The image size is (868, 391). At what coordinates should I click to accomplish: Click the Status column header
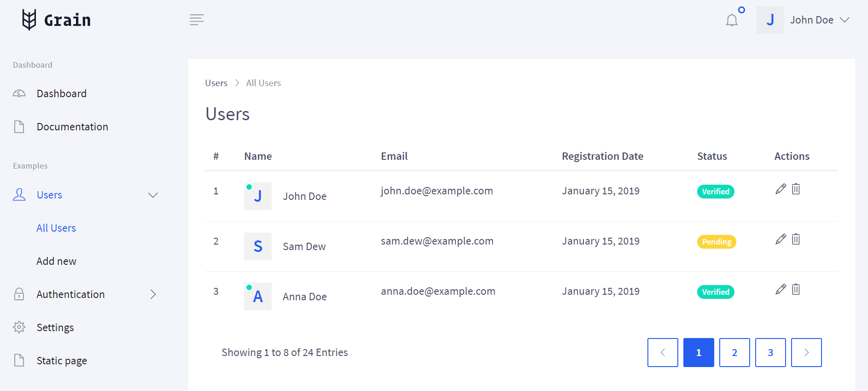pyautogui.click(x=712, y=156)
